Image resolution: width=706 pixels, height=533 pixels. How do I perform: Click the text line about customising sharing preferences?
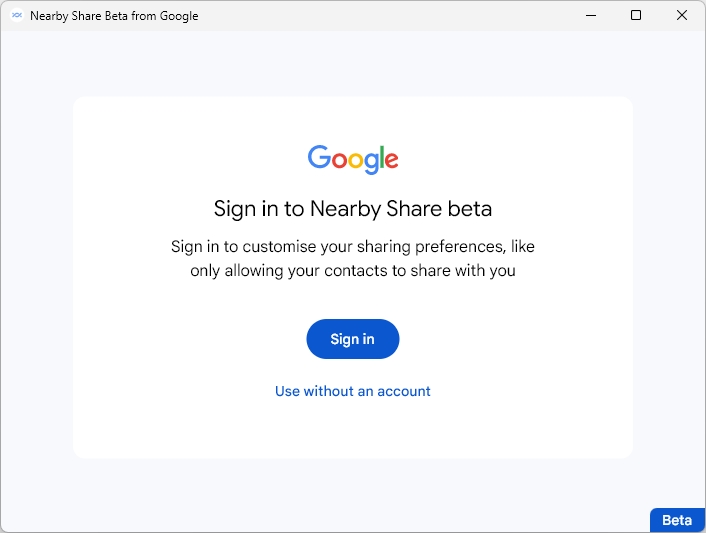click(353, 246)
